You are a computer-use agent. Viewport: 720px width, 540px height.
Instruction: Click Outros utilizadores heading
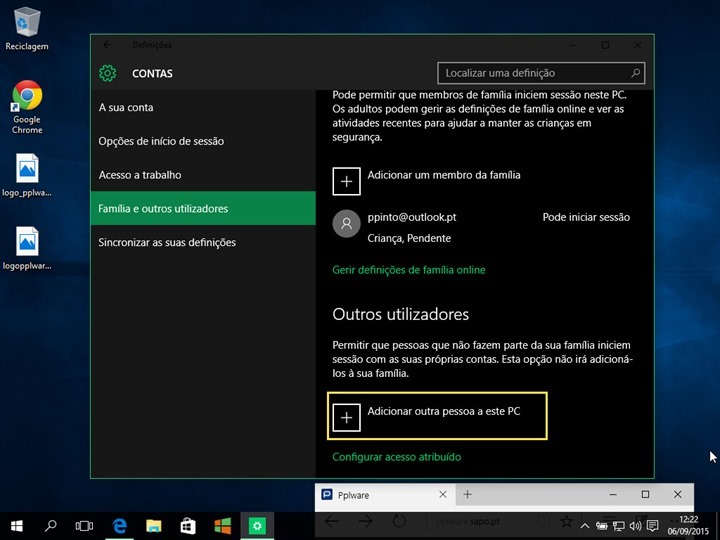(x=401, y=315)
